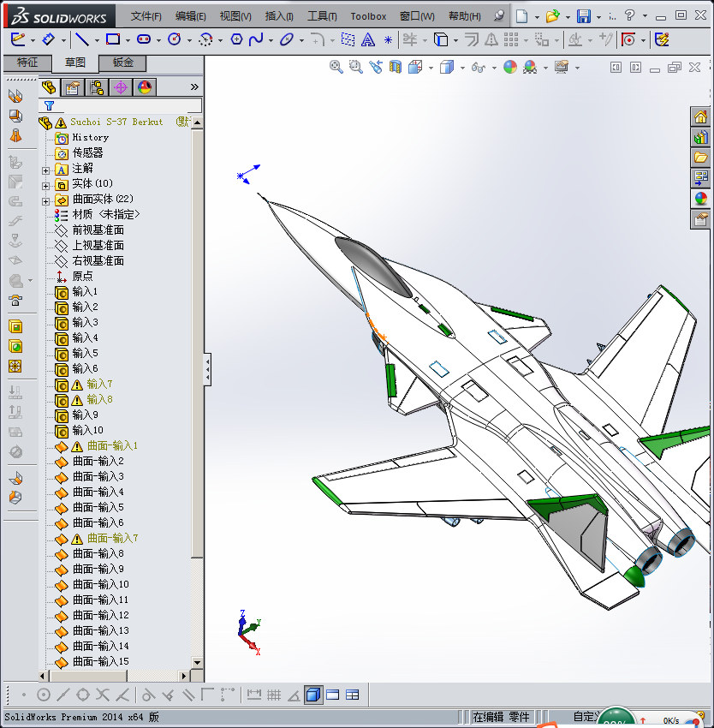This screenshot has width=714, height=728.
Task: Click the History item in tree
Action: 90,137
